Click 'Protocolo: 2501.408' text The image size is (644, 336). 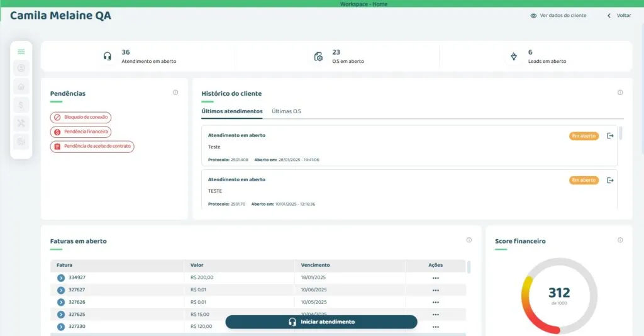(228, 160)
